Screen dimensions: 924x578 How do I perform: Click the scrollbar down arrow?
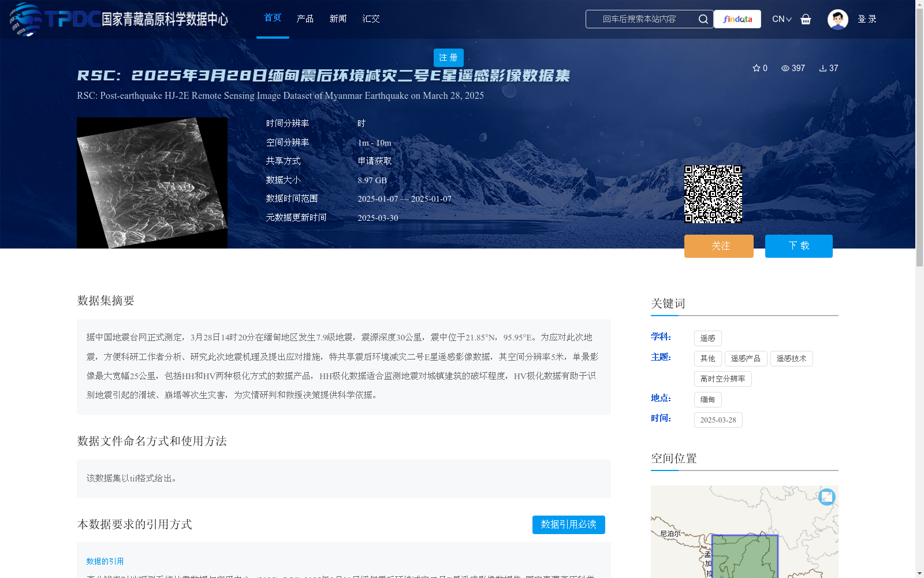919,573
